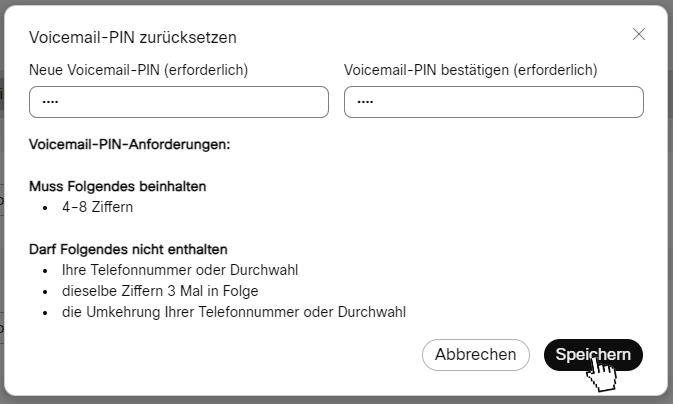The height and width of the screenshot is (404, 673).
Task: Click the Darf Folgendes nicht enthalten heading
Action: pos(128,249)
